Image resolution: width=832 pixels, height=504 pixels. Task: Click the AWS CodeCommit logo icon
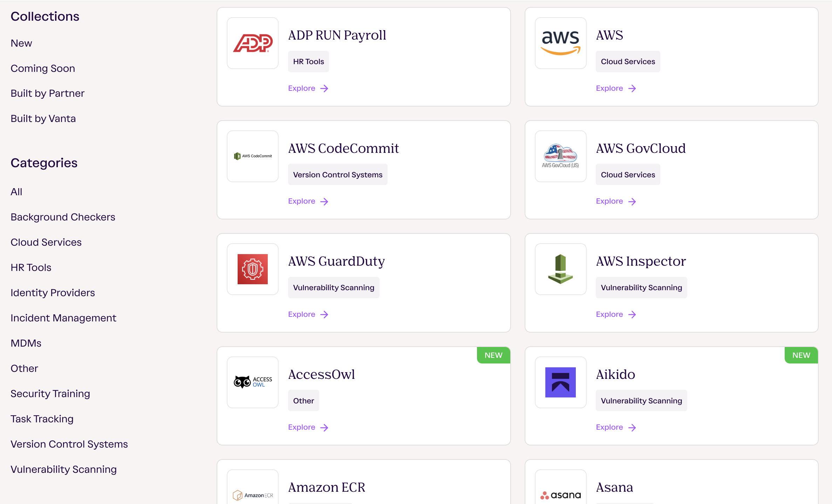(x=252, y=156)
